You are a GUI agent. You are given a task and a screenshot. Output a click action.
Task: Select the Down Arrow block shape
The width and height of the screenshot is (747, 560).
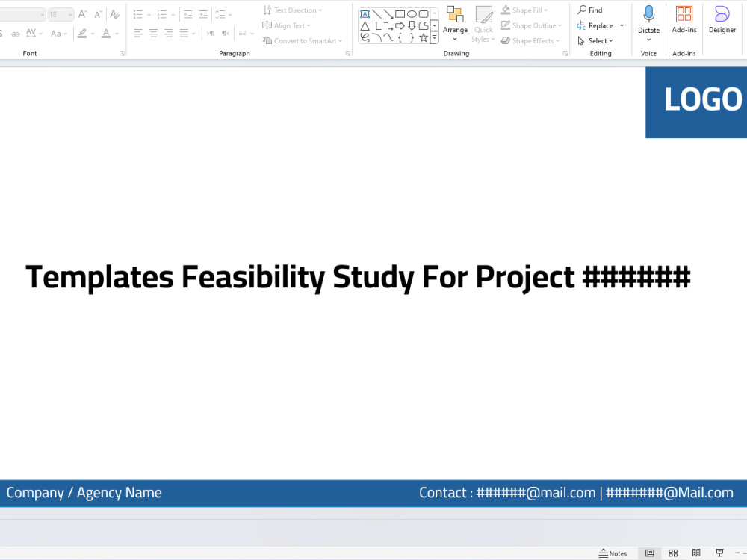coord(412,25)
